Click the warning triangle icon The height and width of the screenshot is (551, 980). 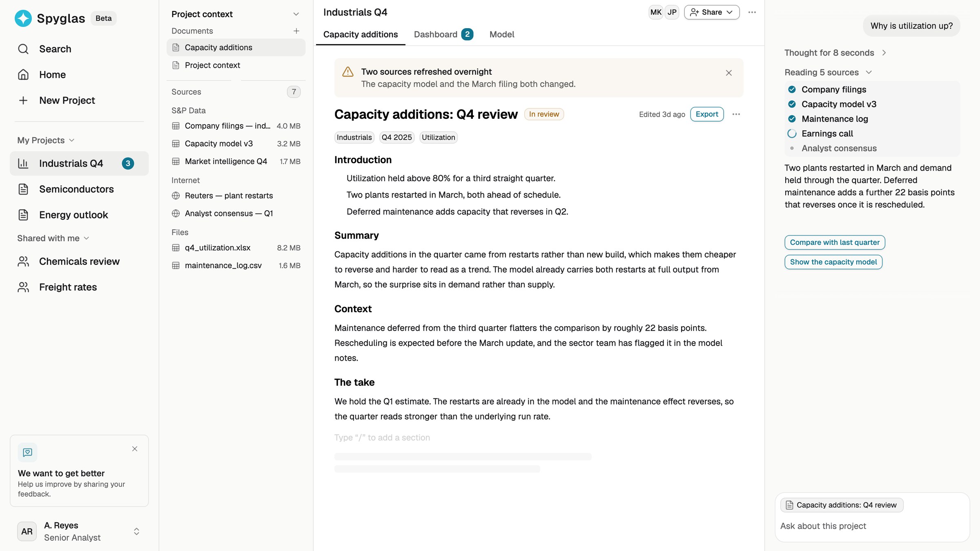[x=347, y=72]
